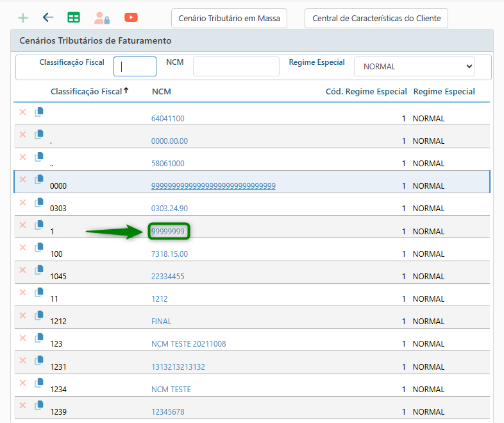Screen dimensions: 504x423
Task: Open the green spreadsheet table icon
Action: pyautogui.click(x=74, y=18)
